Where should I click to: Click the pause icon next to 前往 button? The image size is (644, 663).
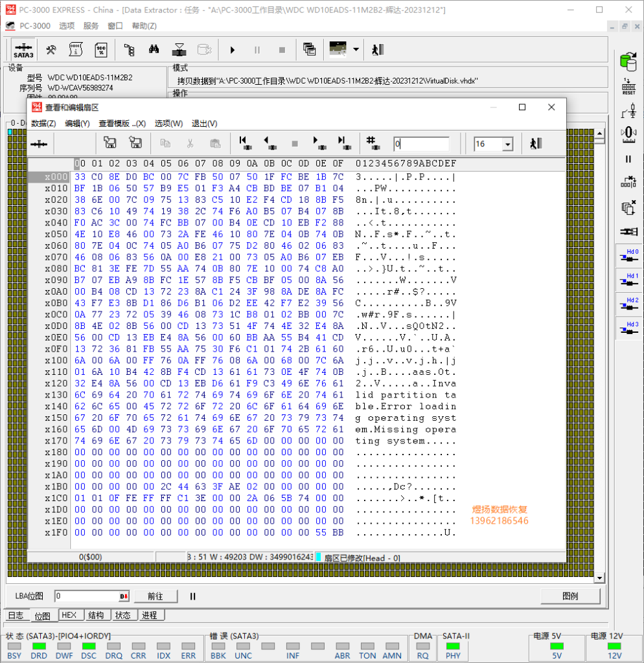[x=192, y=596]
